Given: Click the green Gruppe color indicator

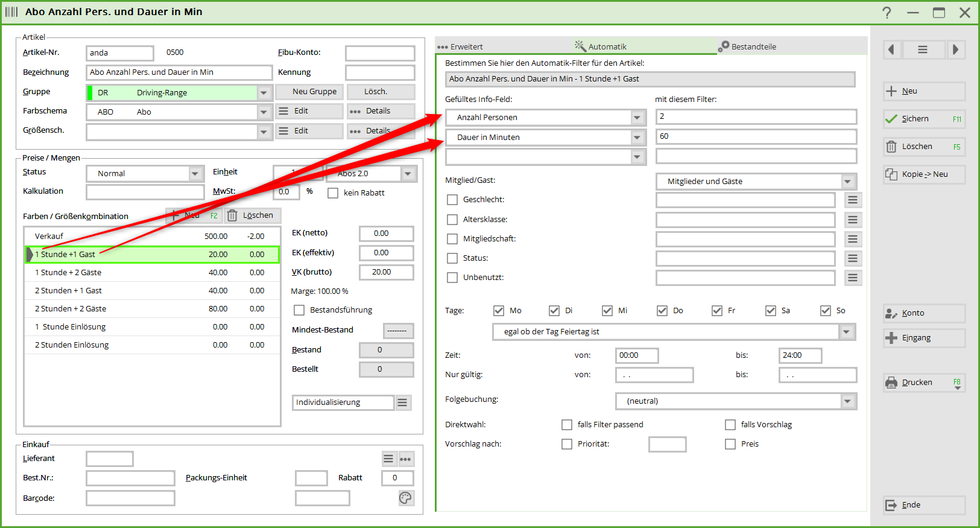Looking at the screenshot, I should click(90, 93).
